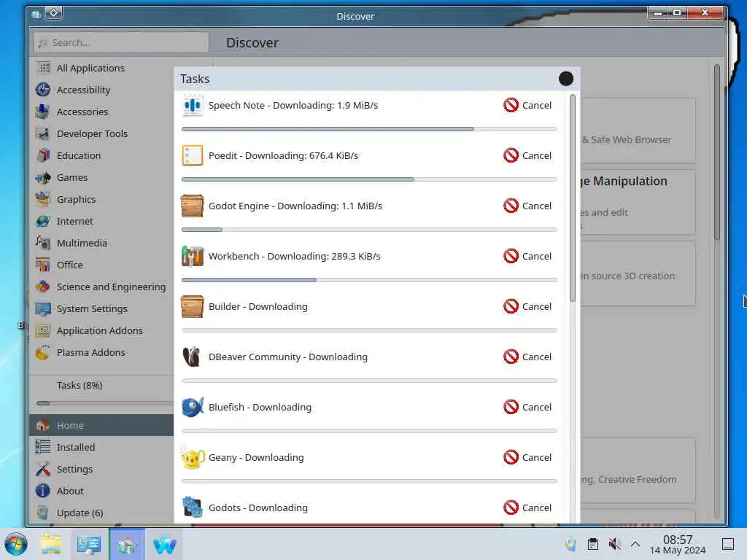Click the Search input field
This screenshot has width=747, height=560.
[121, 43]
